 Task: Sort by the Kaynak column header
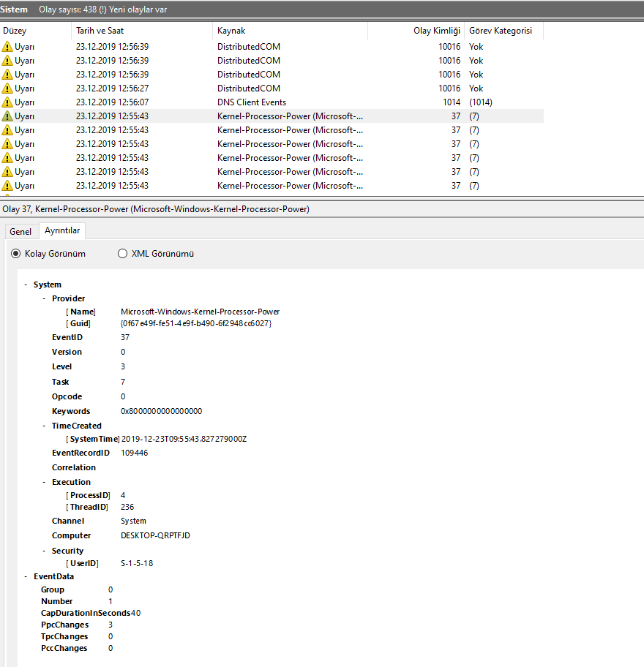pyautogui.click(x=290, y=31)
